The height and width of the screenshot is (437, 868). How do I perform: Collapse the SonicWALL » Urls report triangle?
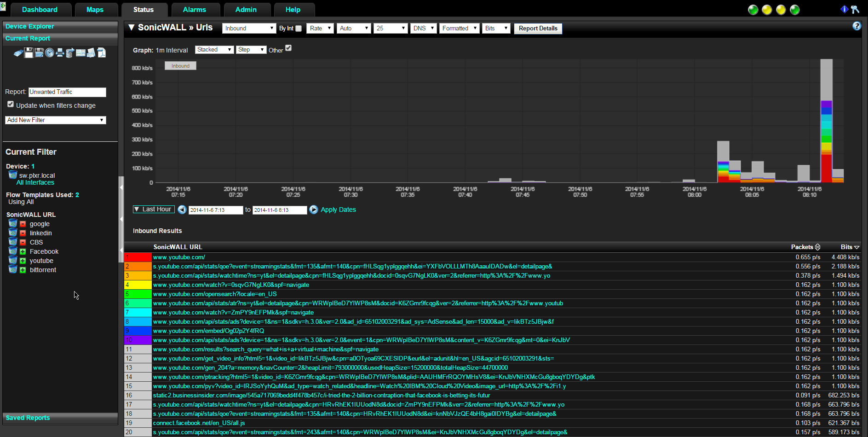point(132,27)
